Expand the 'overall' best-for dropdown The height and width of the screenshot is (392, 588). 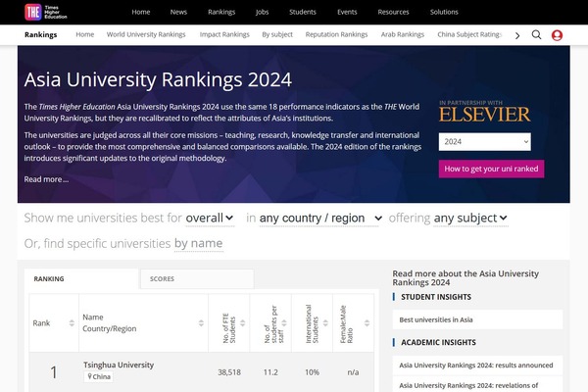click(210, 218)
